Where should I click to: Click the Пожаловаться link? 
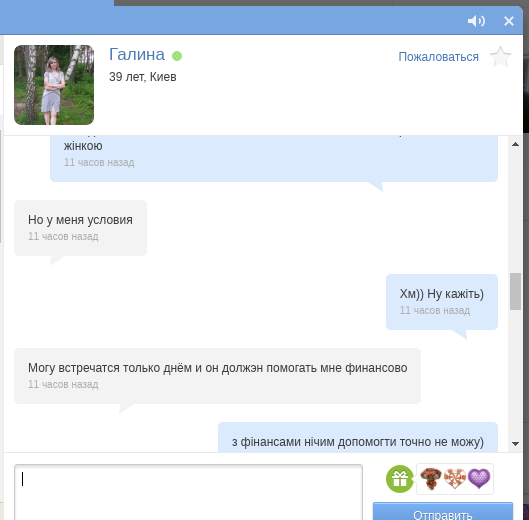pyautogui.click(x=438, y=57)
